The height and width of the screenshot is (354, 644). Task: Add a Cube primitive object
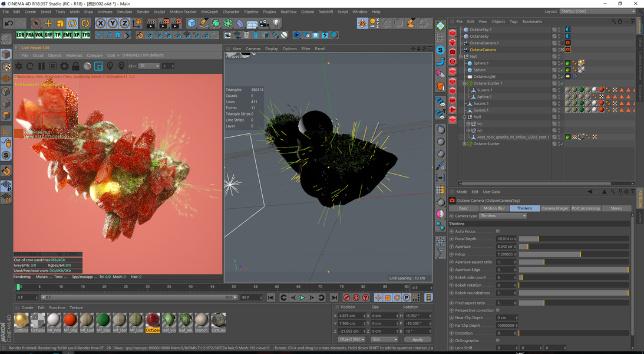coord(192,24)
